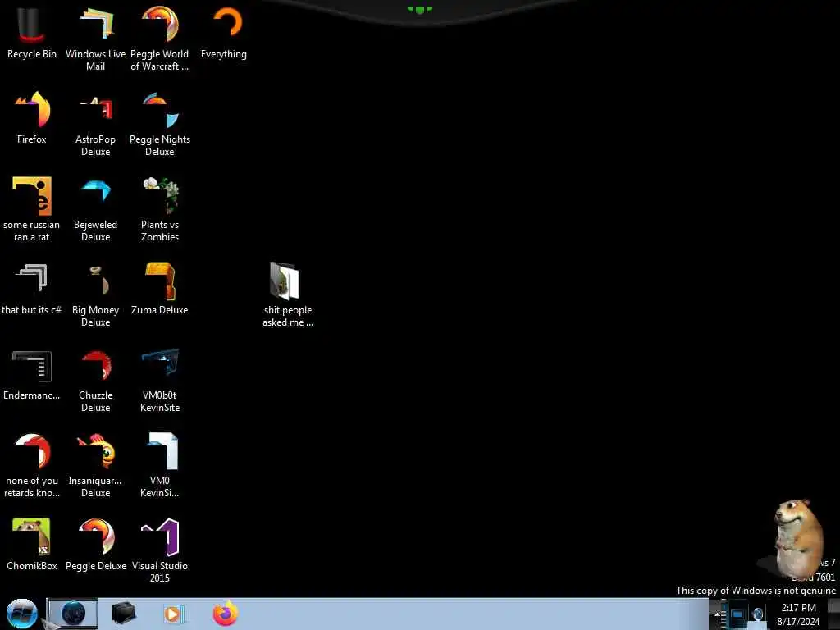Select AstroPop Deluxe icon
The width and height of the screenshot is (840, 630).
95,125
